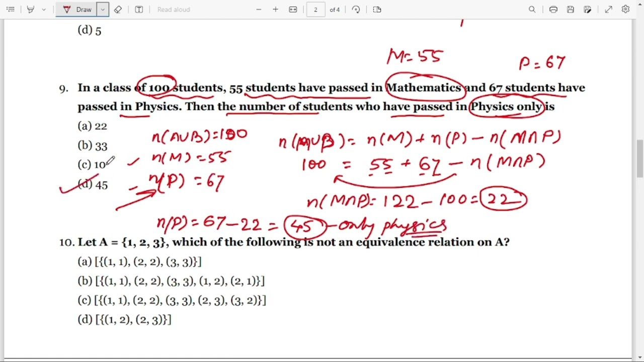Click option (a) 22 of question 9
The width and height of the screenshot is (644, 362).
(93, 126)
